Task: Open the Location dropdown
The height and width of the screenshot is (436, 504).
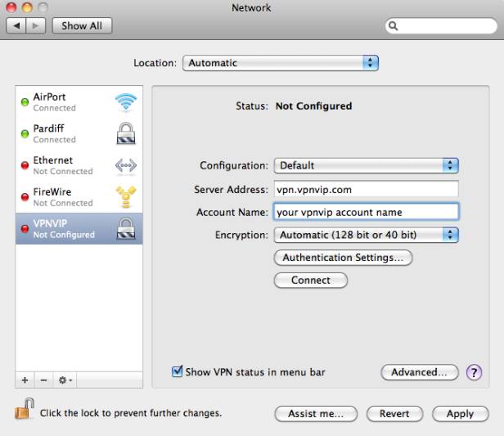Action: (x=281, y=63)
